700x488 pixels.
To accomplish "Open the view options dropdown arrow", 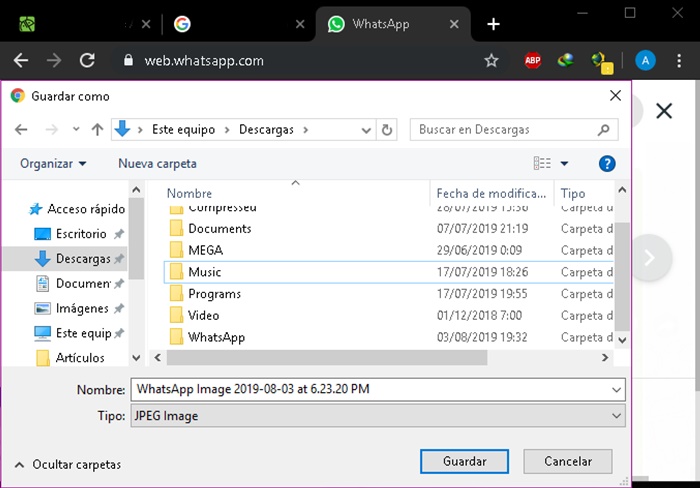I will [564, 163].
